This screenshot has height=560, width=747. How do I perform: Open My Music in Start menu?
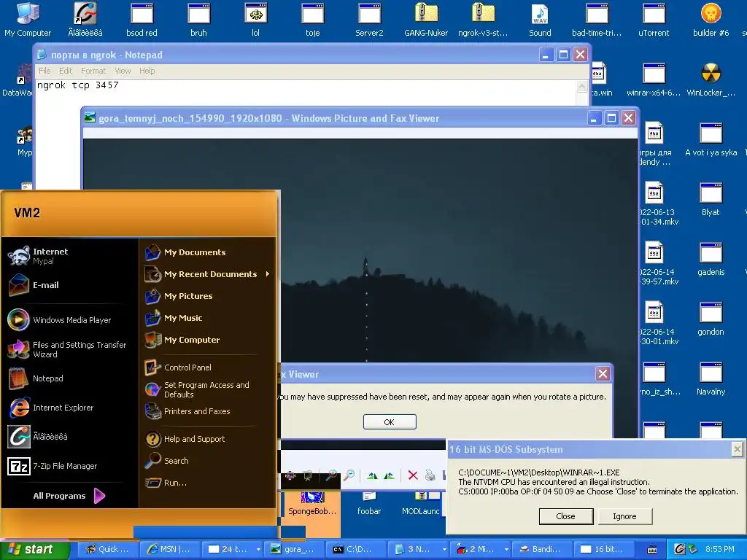coord(208,318)
